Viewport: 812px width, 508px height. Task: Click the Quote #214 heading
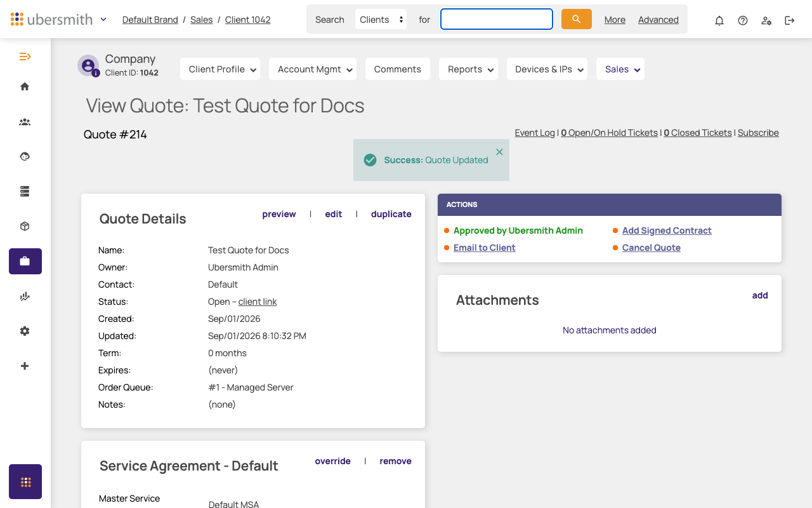[115, 134]
